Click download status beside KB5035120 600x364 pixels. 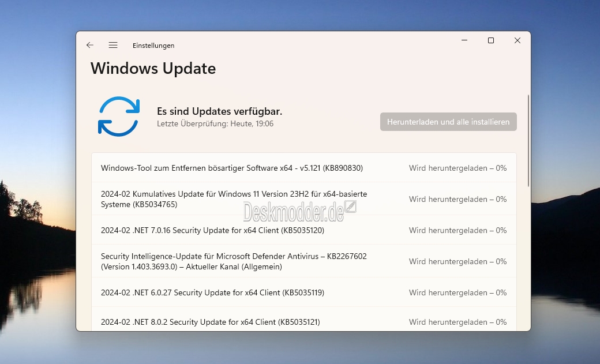click(457, 230)
